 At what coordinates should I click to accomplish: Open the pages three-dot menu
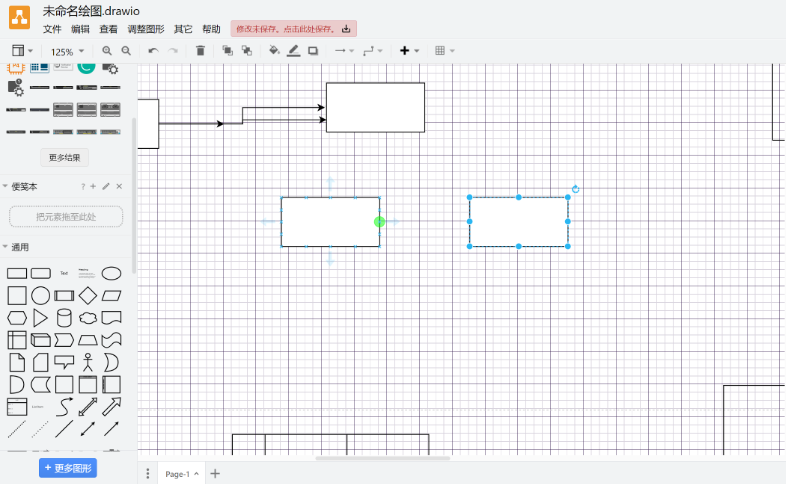coord(147,473)
